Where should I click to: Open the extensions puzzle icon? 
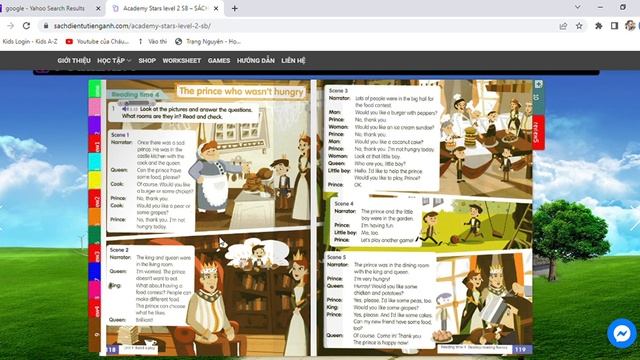click(598, 26)
